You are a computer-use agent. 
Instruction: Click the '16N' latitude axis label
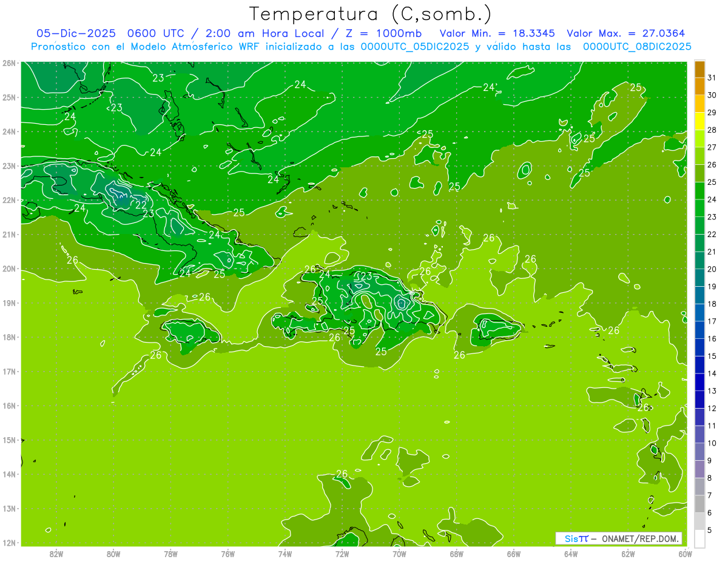point(8,406)
